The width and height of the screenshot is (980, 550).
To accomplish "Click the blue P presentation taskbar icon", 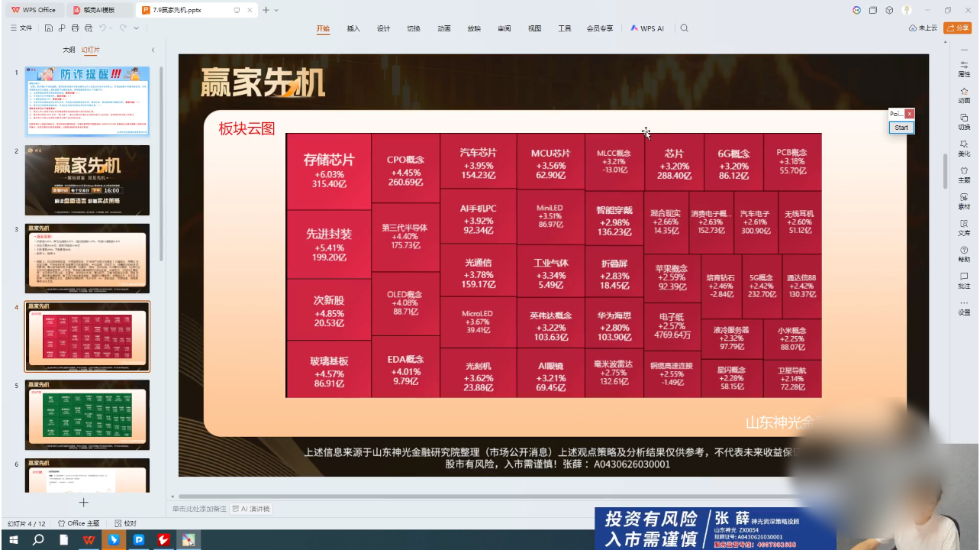I will pos(139,540).
